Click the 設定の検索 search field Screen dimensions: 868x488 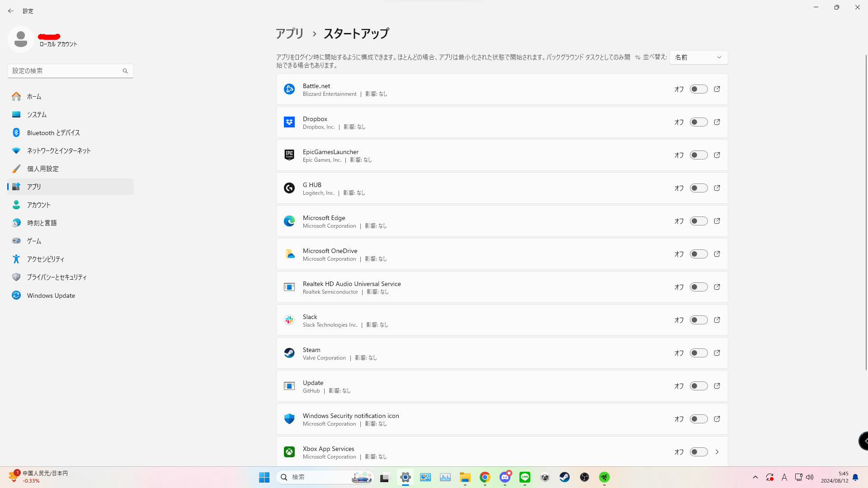66,71
